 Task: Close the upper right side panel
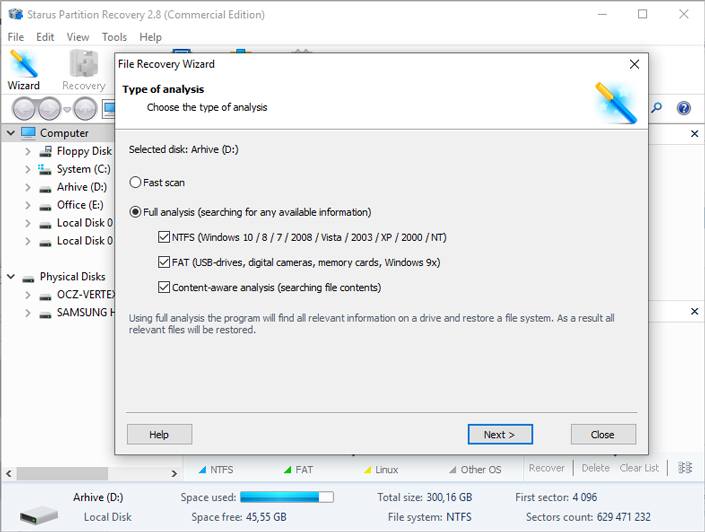694,134
